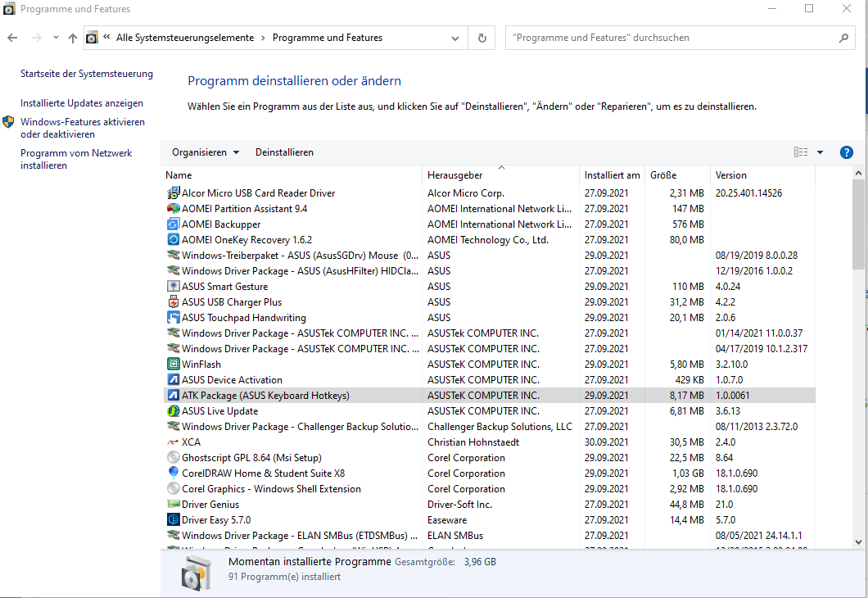Click the version cell 20.25.401.14526
Image resolution: width=868 pixels, height=598 pixels.
748,193
